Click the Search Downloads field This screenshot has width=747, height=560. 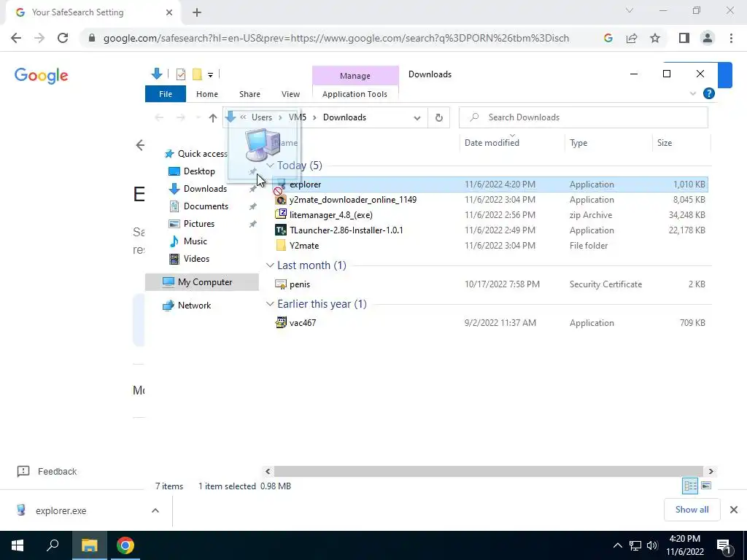coord(583,117)
